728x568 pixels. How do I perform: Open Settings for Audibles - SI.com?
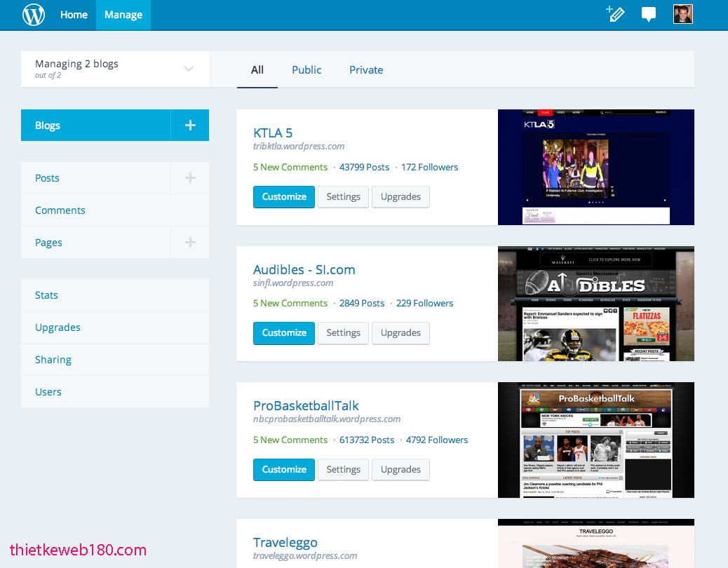(343, 333)
